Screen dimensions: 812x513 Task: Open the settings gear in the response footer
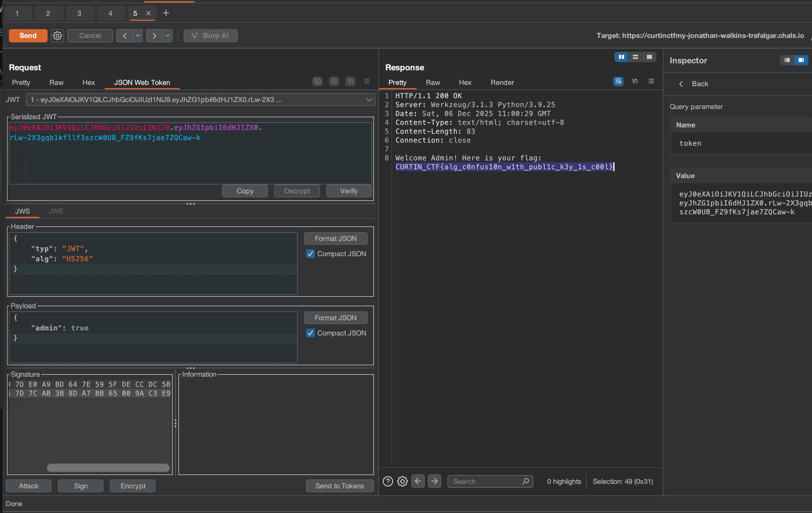402,481
